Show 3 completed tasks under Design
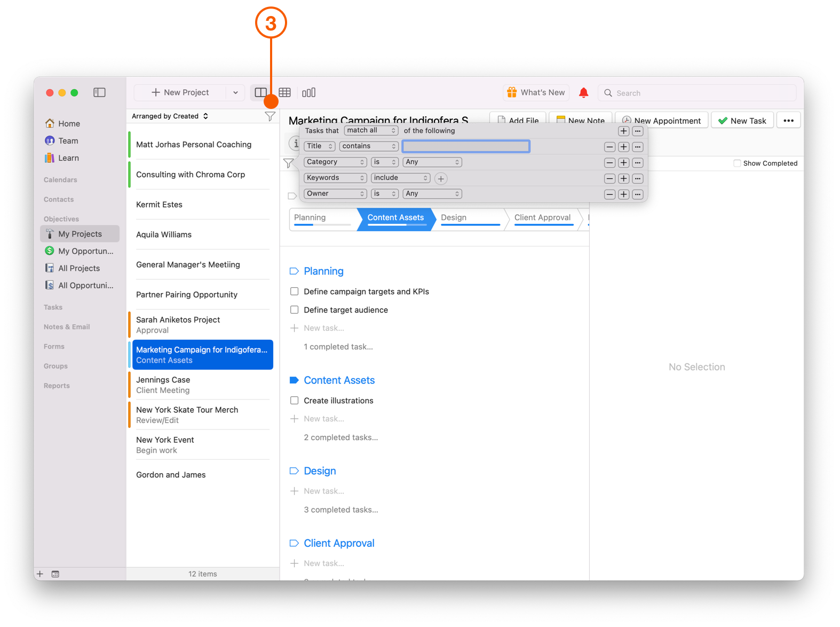The width and height of the screenshot is (840, 627). point(341,510)
